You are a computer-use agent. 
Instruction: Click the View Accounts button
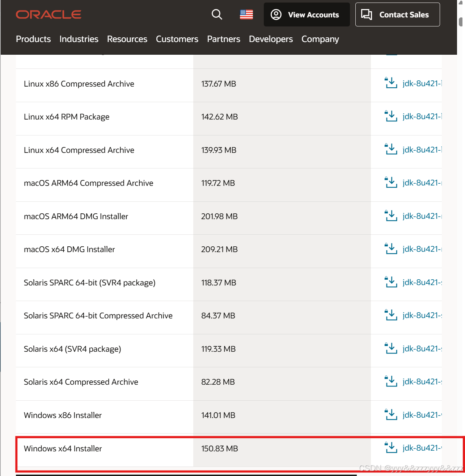click(x=307, y=14)
